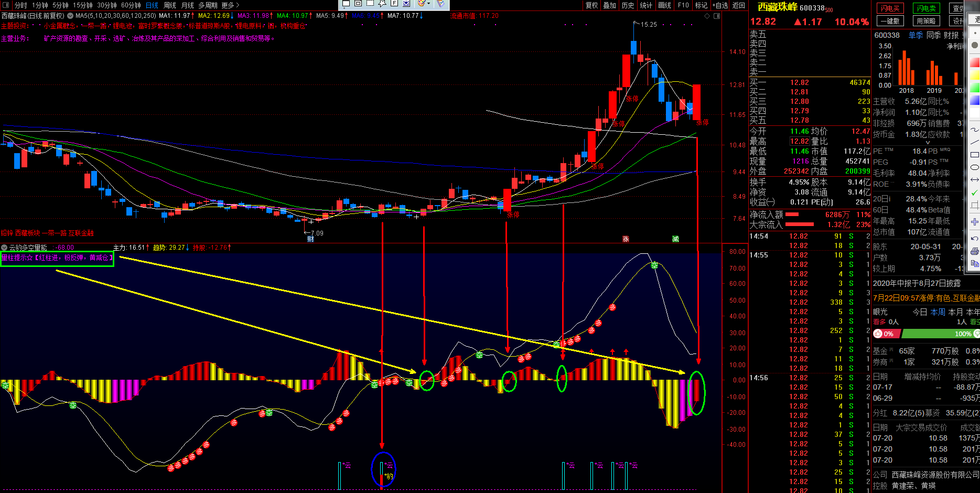Expand the financial data chevron below 货币金
This screenshot has height=493, width=980.
tap(927, 143)
